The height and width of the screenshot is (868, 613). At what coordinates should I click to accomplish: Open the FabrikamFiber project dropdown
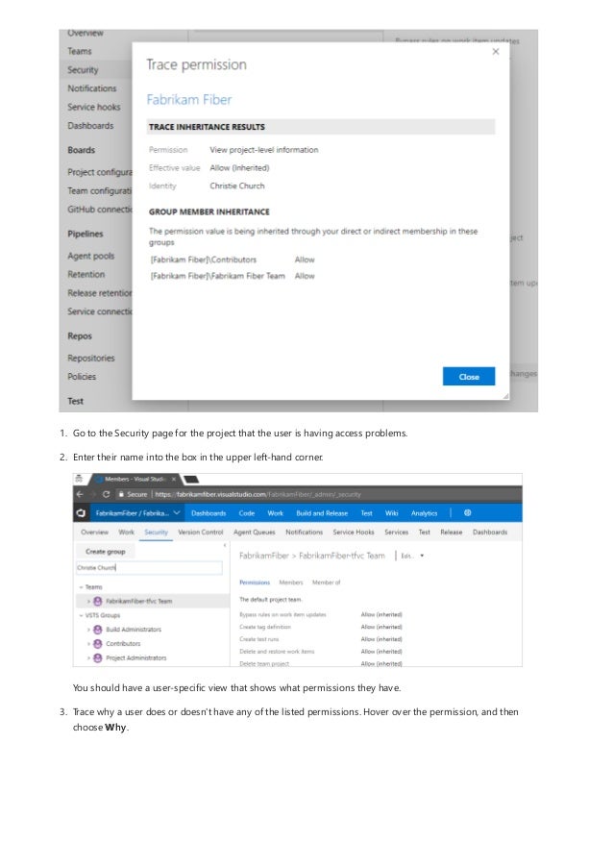click(x=137, y=513)
